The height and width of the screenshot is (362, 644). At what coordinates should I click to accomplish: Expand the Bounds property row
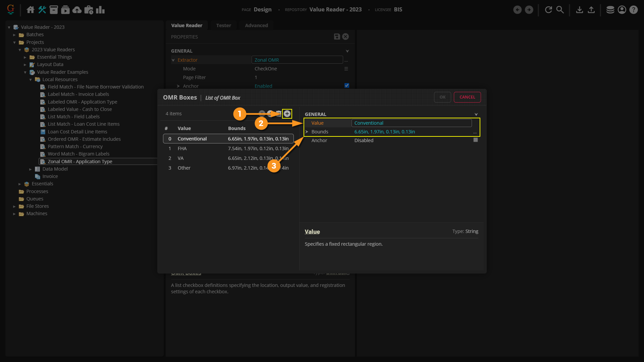[307, 132]
